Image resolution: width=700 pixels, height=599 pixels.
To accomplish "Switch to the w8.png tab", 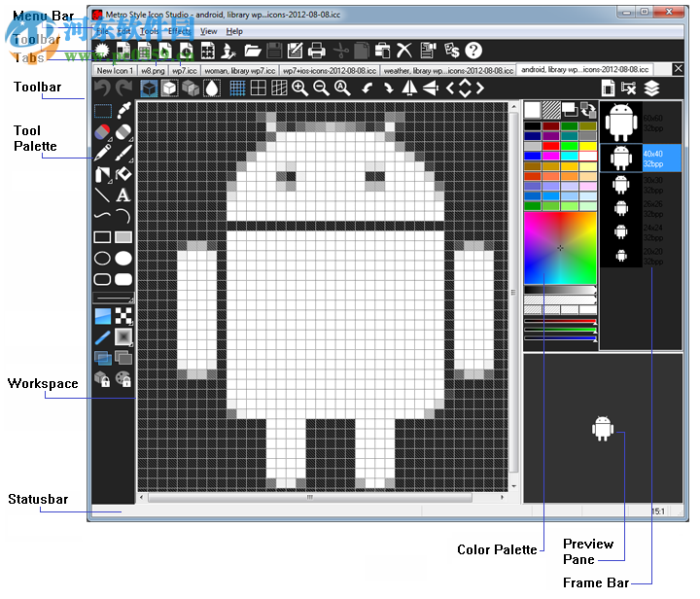I will pos(153,71).
